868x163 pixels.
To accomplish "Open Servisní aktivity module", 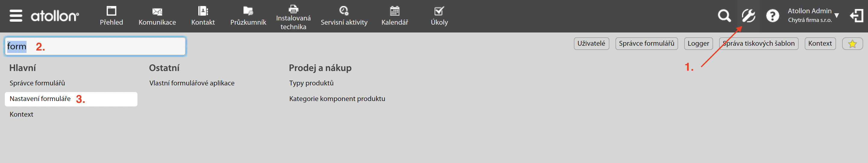I will pos(344,16).
